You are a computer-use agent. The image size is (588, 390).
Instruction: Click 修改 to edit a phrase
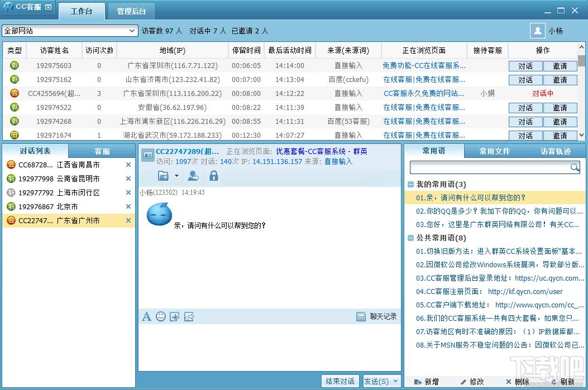[472, 382]
